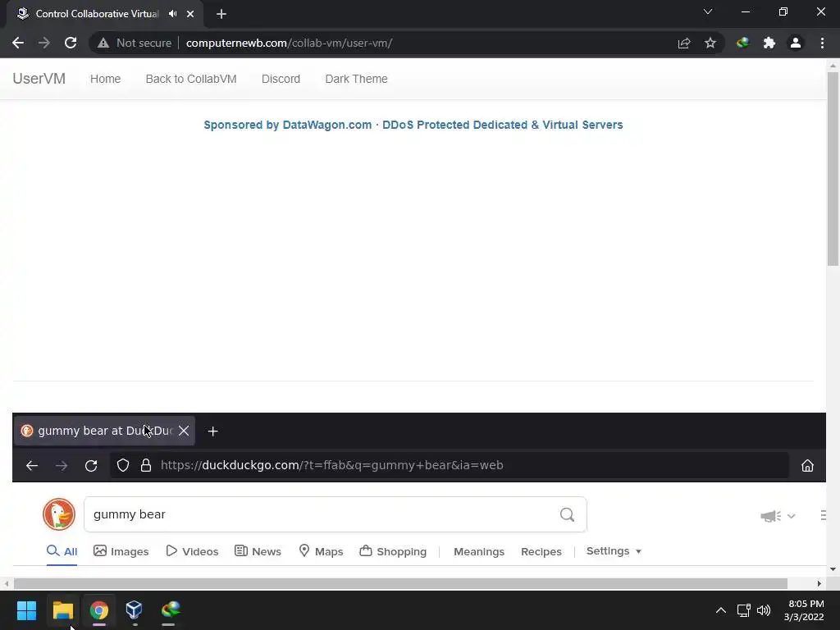The height and width of the screenshot is (630, 840).
Task: Go Back to CollabVM
Action: click(191, 79)
